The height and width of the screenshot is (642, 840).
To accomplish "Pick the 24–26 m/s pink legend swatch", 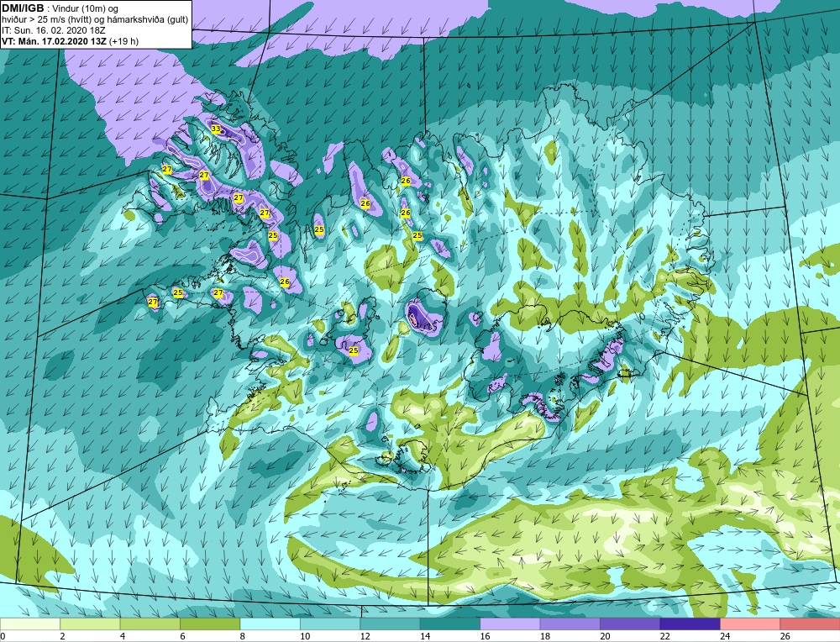I will pyautogui.click(x=750, y=624).
